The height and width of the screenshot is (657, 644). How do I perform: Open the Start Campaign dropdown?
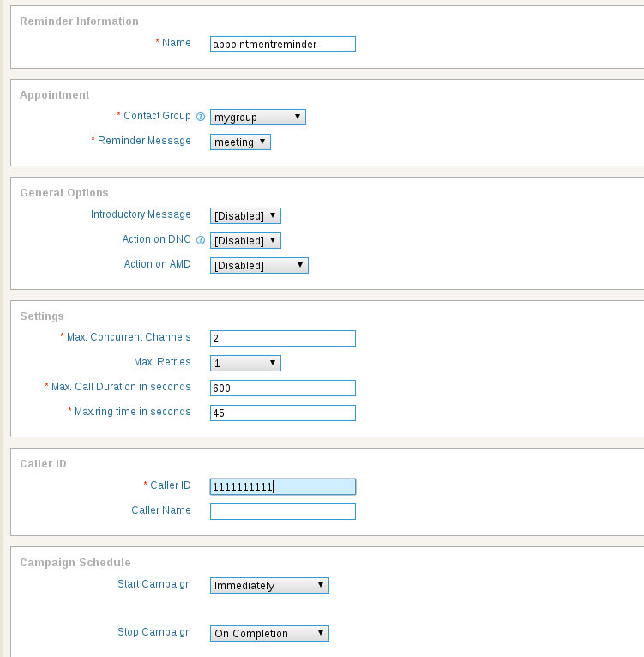point(269,585)
